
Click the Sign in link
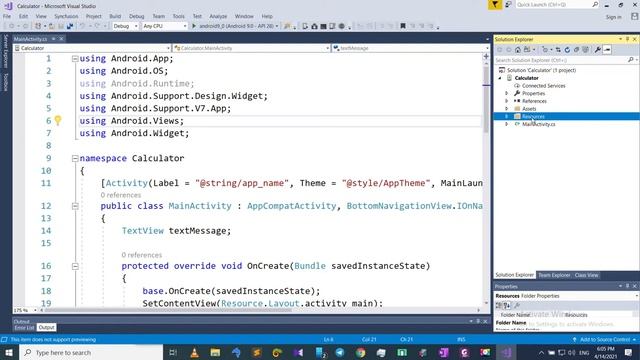613,17
